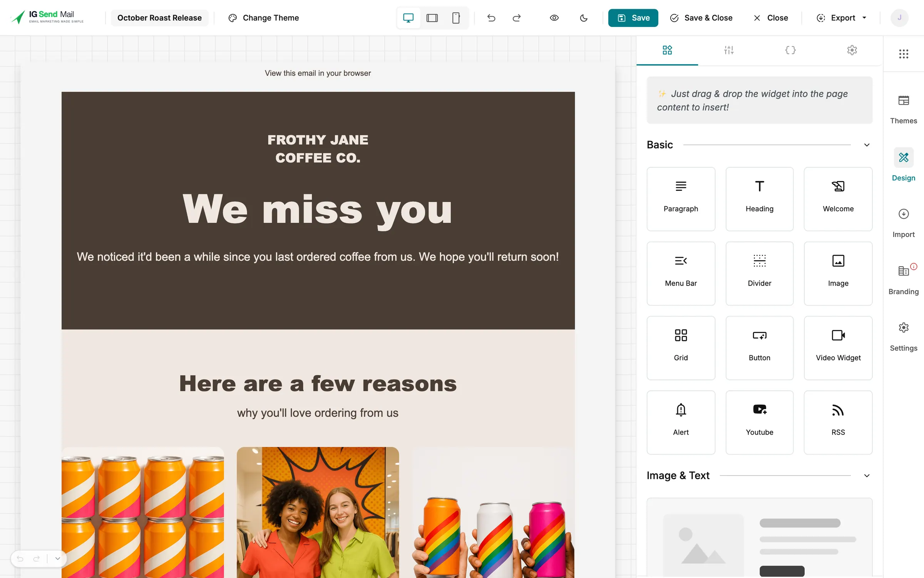This screenshot has width=924, height=578.
Task: Open Branding in right sidebar
Action: [x=903, y=280]
